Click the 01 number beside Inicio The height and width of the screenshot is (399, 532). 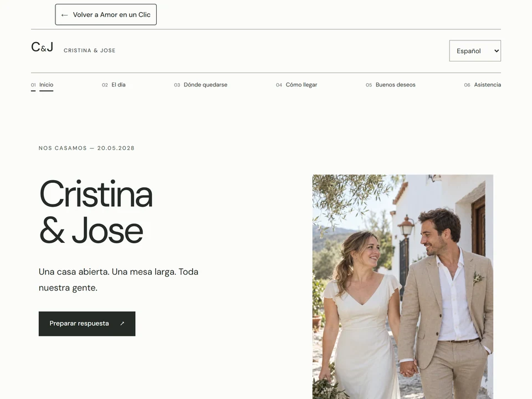pyautogui.click(x=33, y=85)
